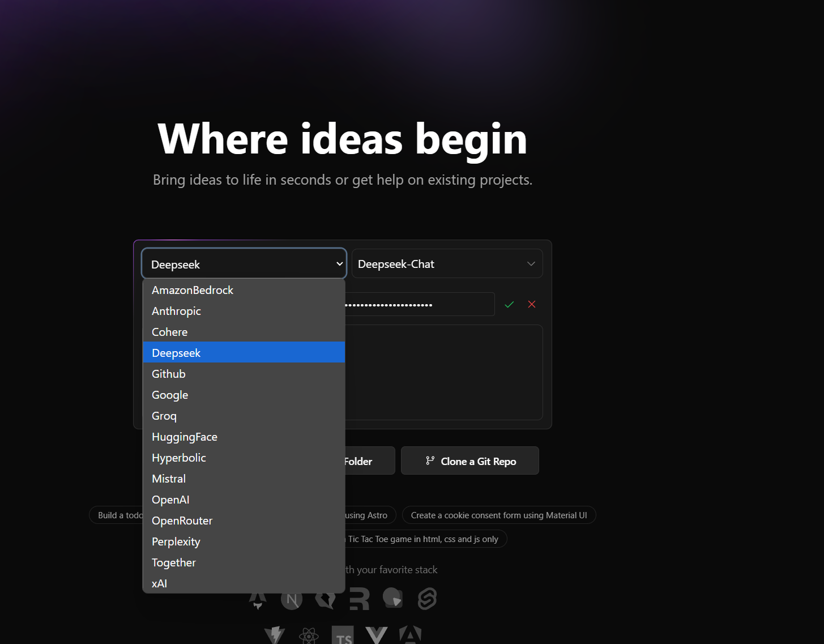Collapse the Deepseek provider select box
The height and width of the screenshot is (644, 824).
pyautogui.click(x=244, y=264)
